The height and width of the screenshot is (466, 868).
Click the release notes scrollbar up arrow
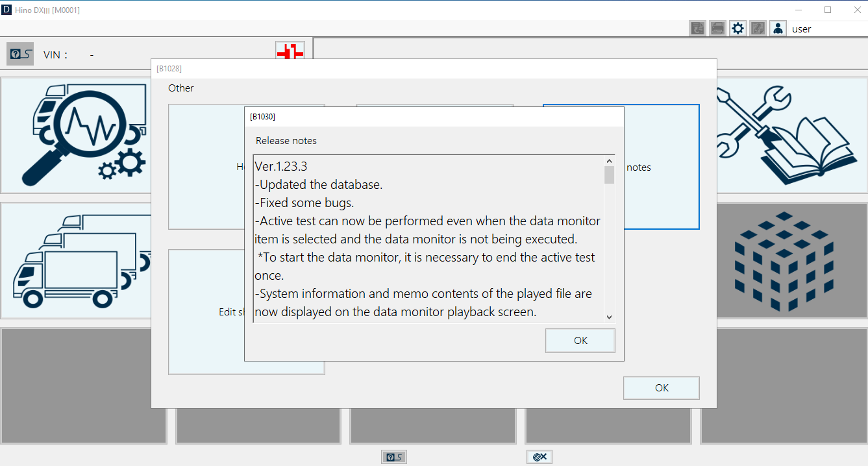click(x=609, y=161)
